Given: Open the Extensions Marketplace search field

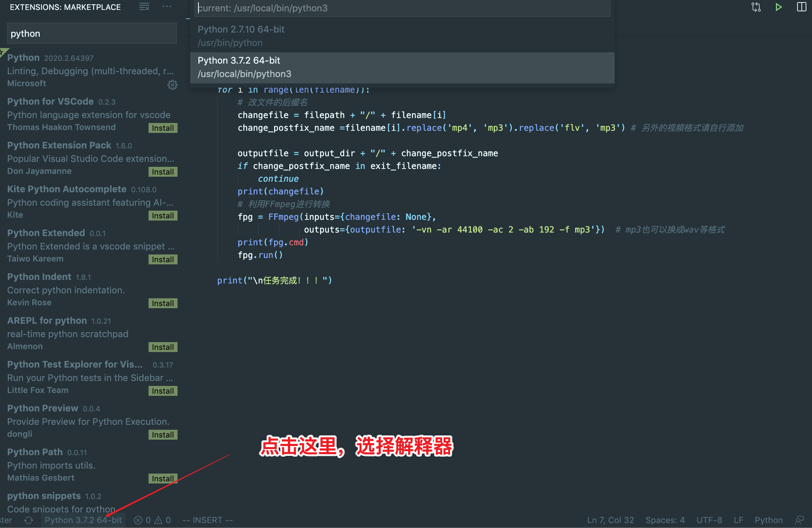Looking at the screenshot, I should click(x=91, y=33).
